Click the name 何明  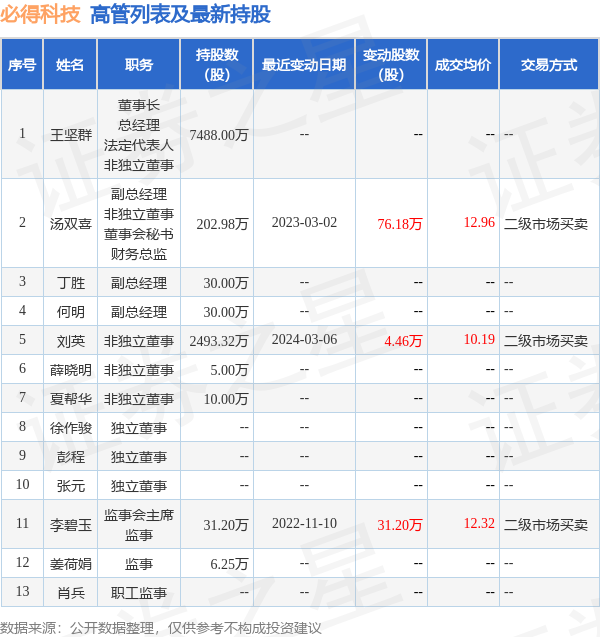click(x=71, y=312)
